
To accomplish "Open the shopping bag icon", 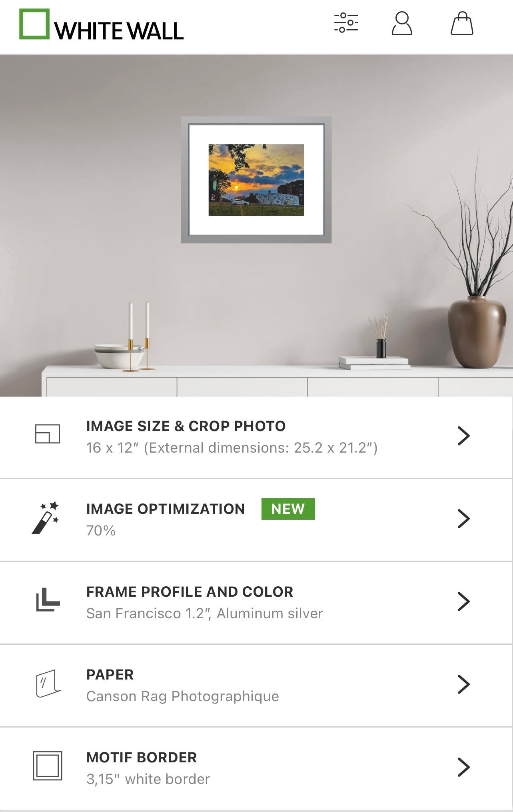I will click(462, 23).
